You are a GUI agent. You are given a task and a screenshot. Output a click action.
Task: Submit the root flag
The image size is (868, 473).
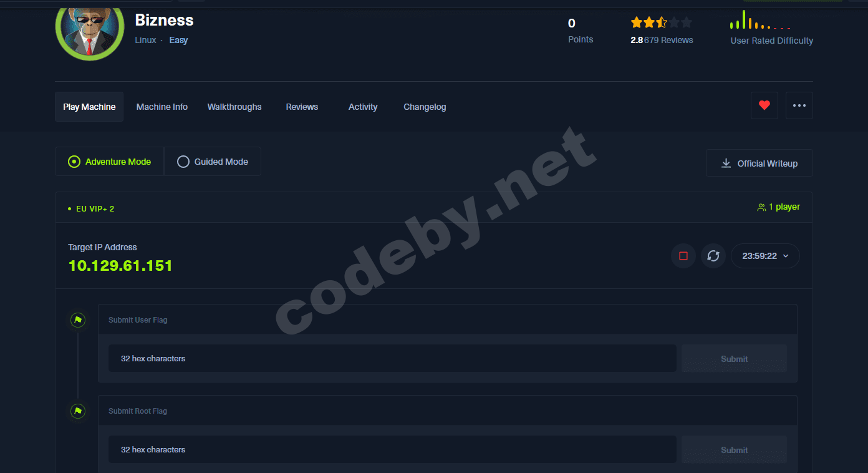(x=734, y=450)
